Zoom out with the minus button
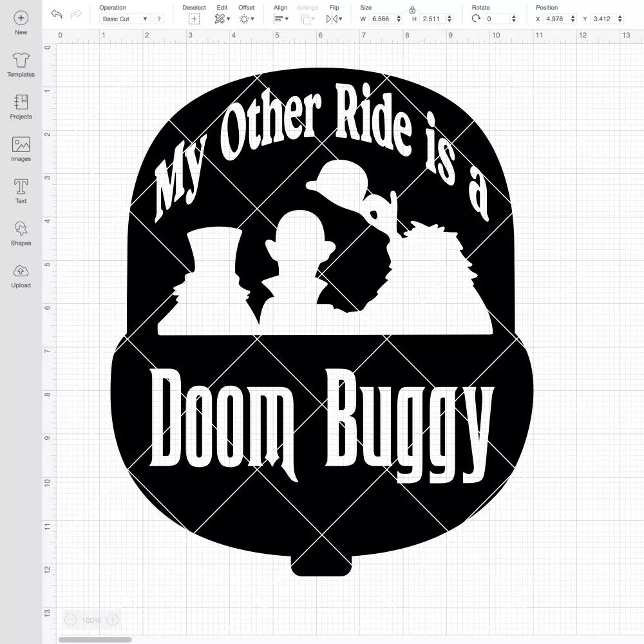The height and width of the screenshot is (644, 644). coord(71,620)
